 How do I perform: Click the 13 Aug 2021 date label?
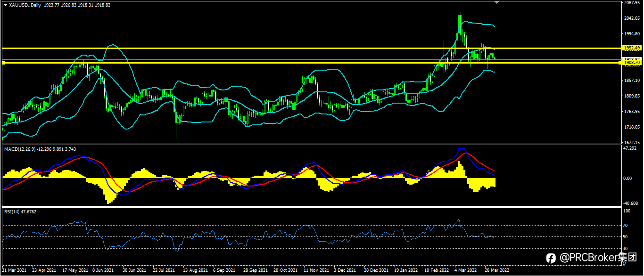coord(196,271)
